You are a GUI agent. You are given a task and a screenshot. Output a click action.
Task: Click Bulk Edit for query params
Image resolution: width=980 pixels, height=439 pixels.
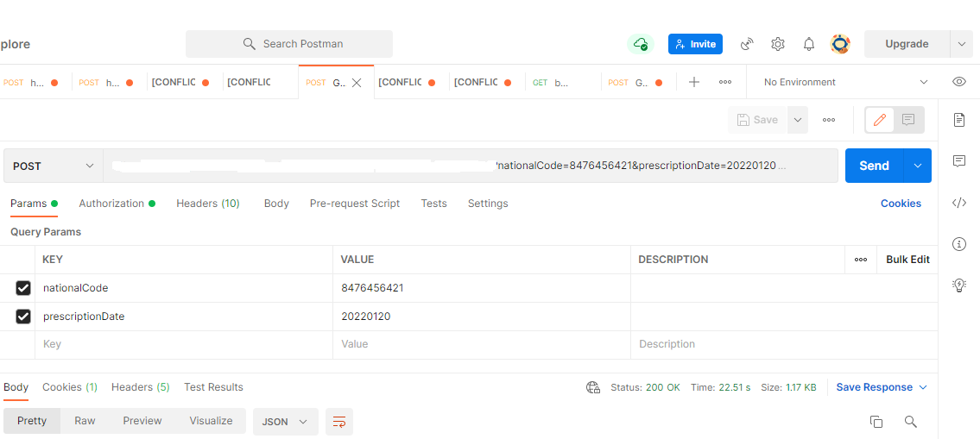click(x=907, y=259)
